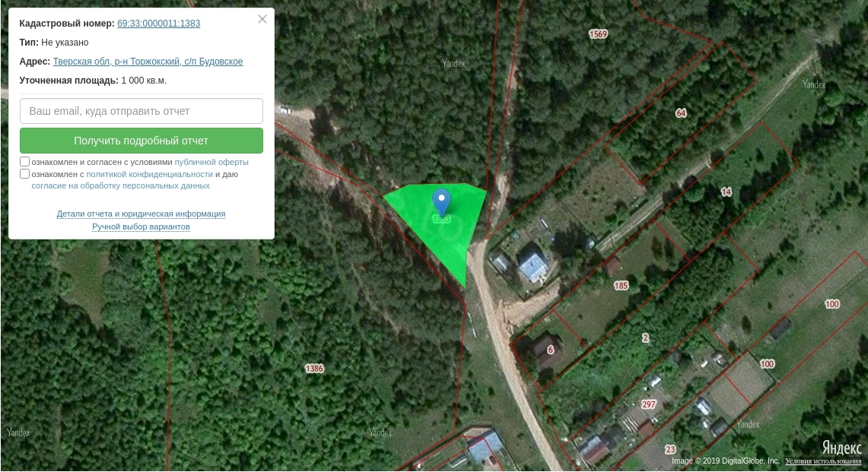Open the Тверская обл address link
868x472 pixels.
tap(148, 62)
